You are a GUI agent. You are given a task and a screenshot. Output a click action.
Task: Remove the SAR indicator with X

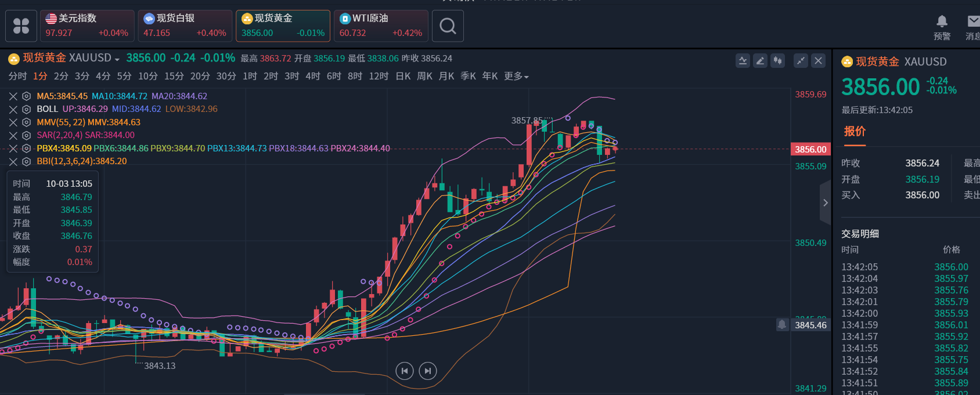13,135
